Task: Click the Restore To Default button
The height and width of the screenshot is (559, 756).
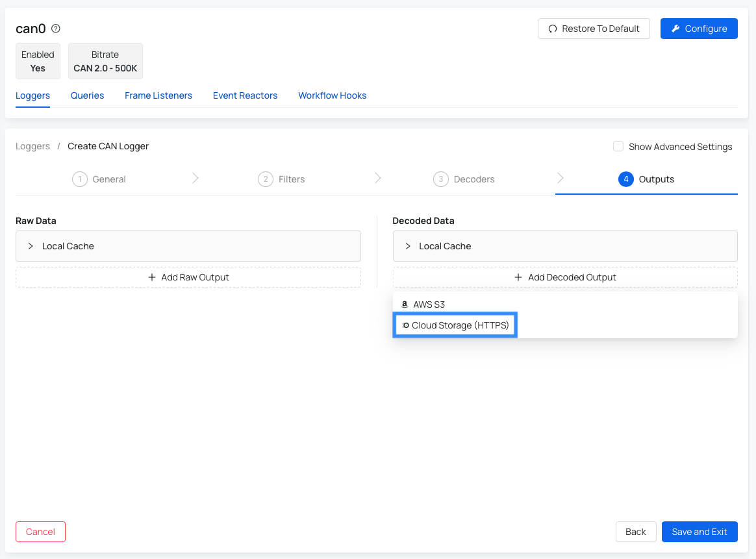Action: coord(594,29)
